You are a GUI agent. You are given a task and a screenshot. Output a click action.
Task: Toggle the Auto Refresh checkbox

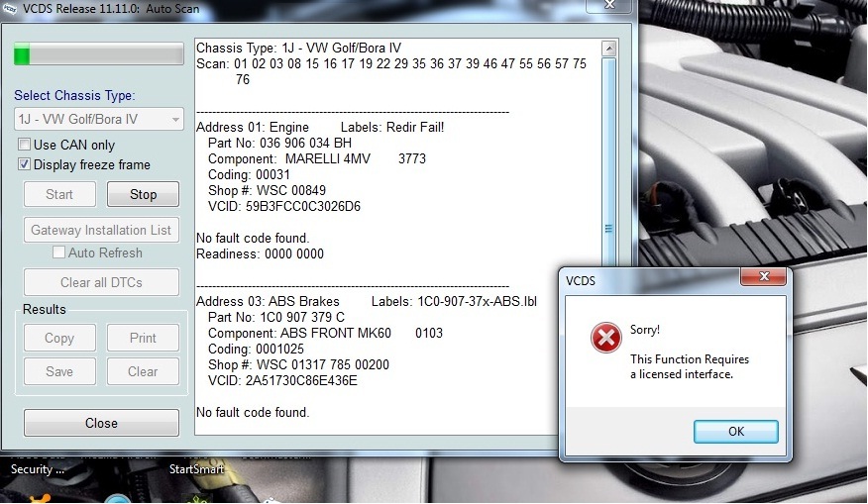coord(58,252)
